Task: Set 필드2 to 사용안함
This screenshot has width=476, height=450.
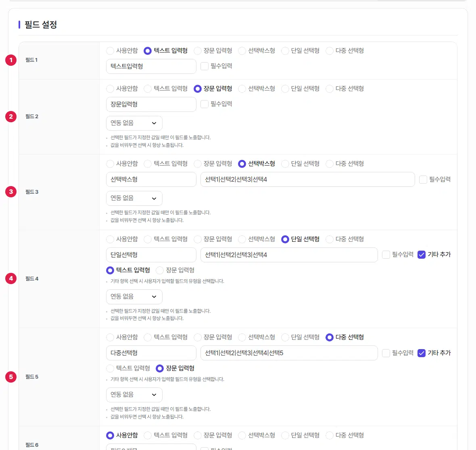Action: pos(110,89)
